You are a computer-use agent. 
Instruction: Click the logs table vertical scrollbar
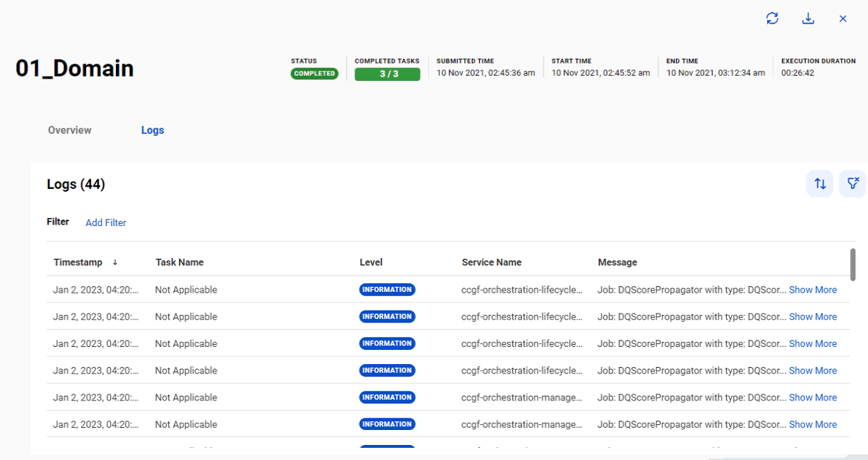tap(852, 265)
